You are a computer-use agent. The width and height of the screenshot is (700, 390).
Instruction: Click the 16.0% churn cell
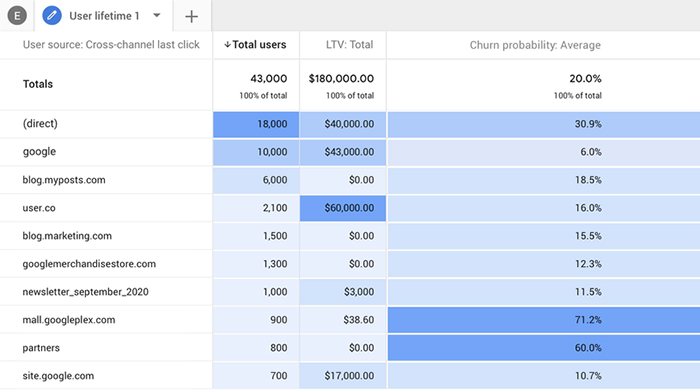click(x=544, y=208)
